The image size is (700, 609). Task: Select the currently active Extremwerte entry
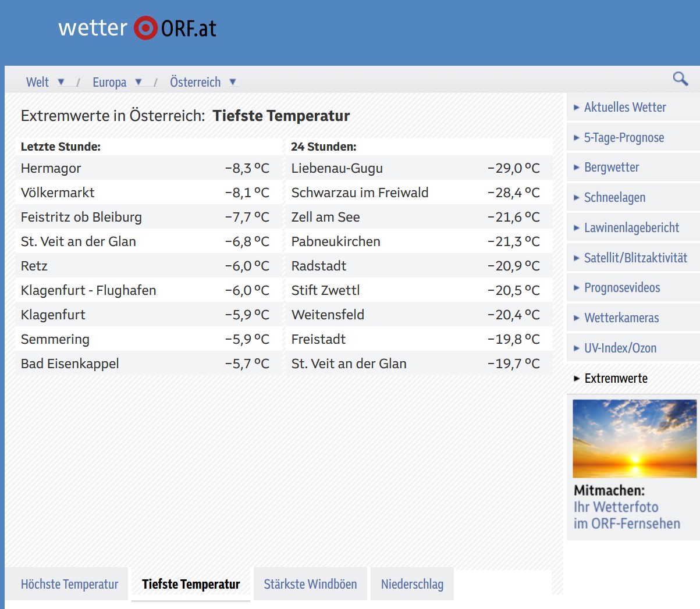616,378
